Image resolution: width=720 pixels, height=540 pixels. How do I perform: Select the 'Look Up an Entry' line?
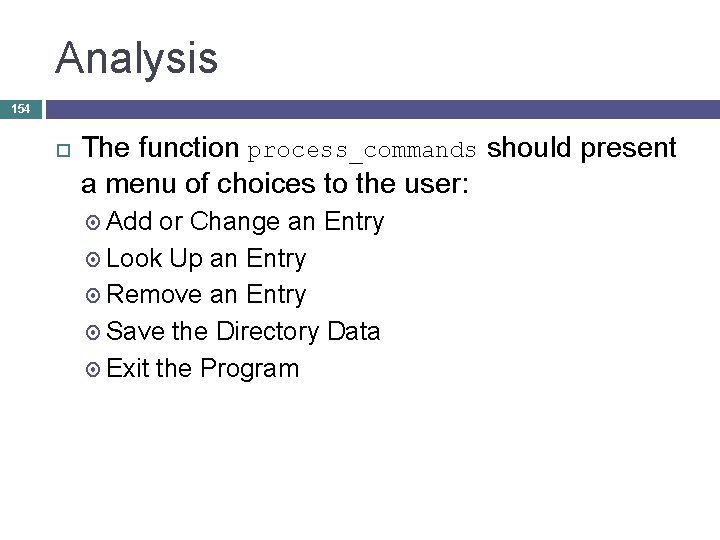[206, 258]
